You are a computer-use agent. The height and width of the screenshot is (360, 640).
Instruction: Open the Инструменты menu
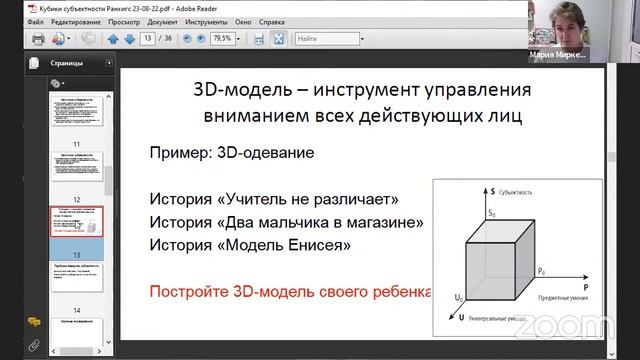206,22
